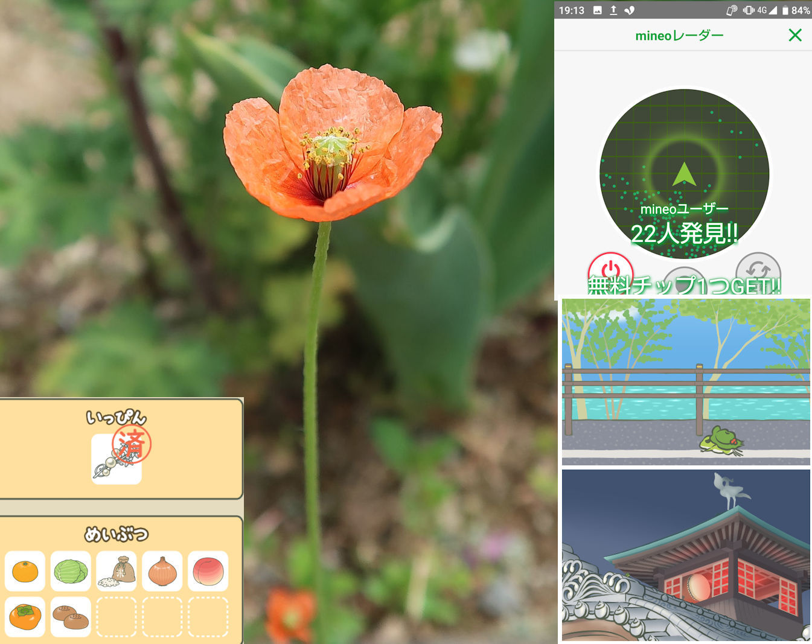The width and height of the screenshot is (812, 644).
Task: Click the 無料チップ1つGET!! message
Action: tap(685, 285)
